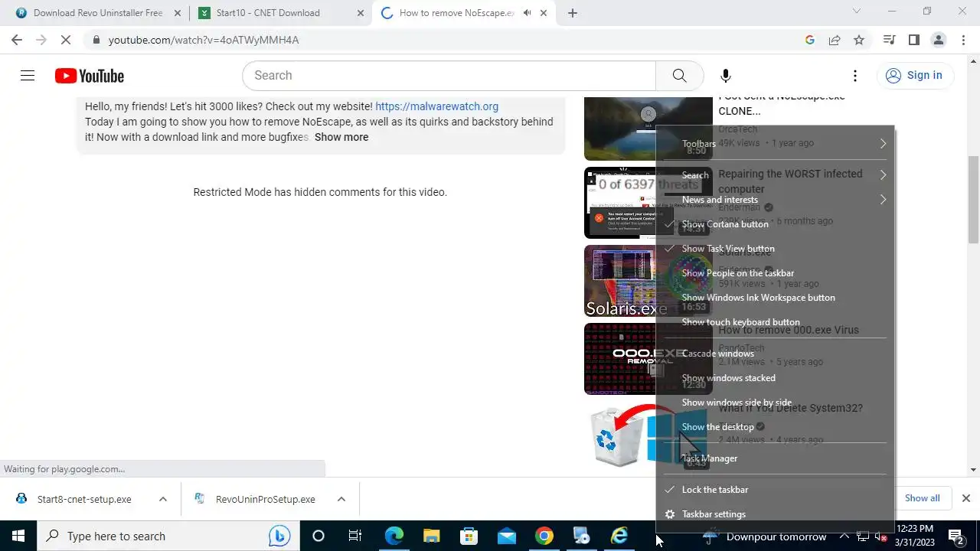Mute the audio icon on YouTube tab
Viewport: 980px width, 551px height.
[x=528, y=12]
